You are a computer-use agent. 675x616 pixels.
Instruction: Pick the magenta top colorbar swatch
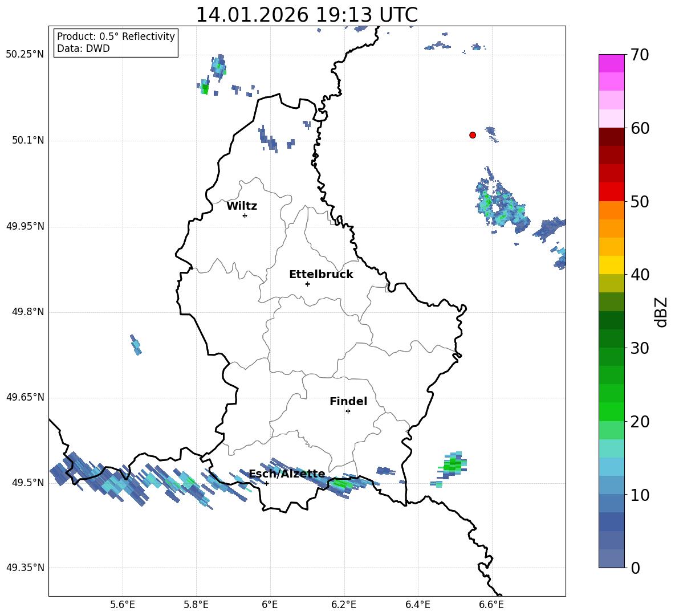(x=612, y=63)
